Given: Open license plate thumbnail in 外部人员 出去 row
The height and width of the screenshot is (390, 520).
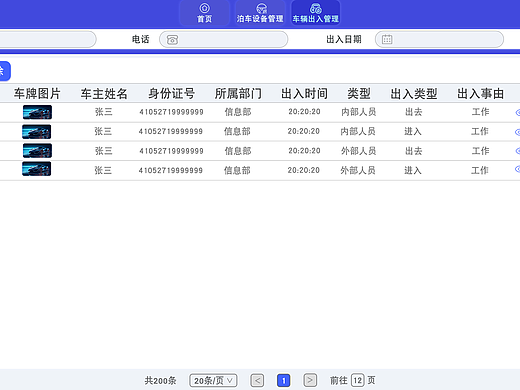Looking at the screenshot, I should point(37,151).
